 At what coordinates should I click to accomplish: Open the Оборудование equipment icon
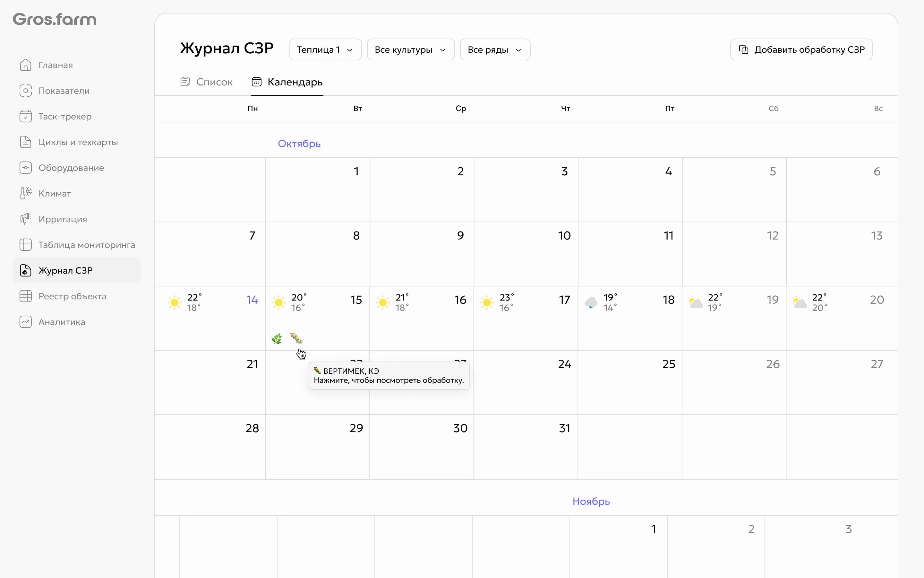26,167
